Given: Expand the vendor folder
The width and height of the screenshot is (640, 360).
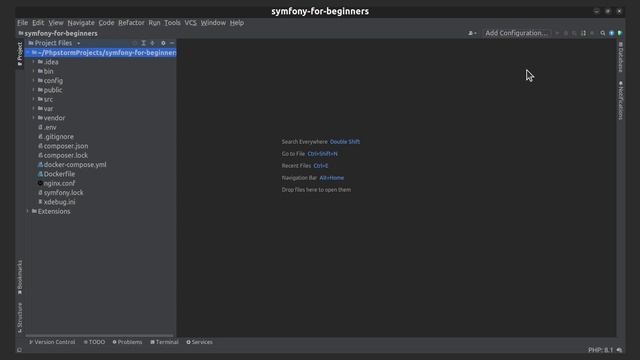Looking at the screenshot, I should [33, 118].
